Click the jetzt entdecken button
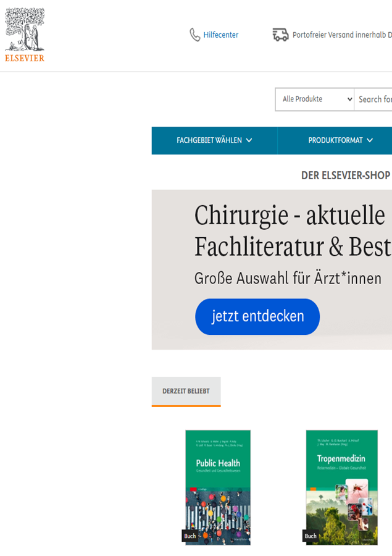This screenshot has height=556, width=392. (257, 316)
